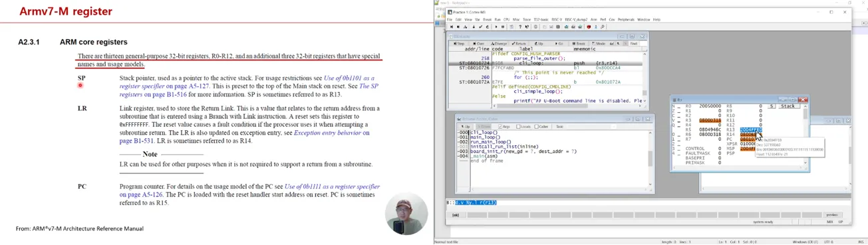868x245 pixels.
Task: Select R5 register value 0804946C
Action: (710, 129)
